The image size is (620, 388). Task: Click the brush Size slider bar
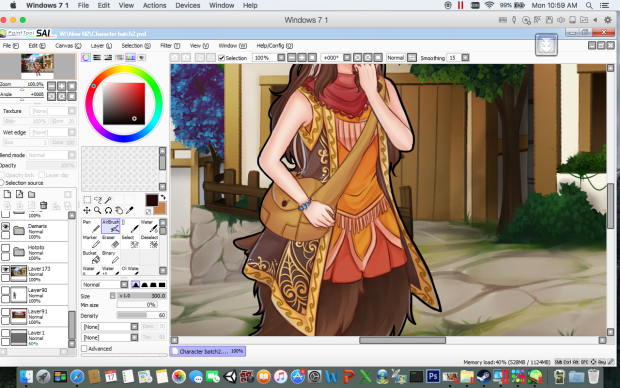coord(142,295)
